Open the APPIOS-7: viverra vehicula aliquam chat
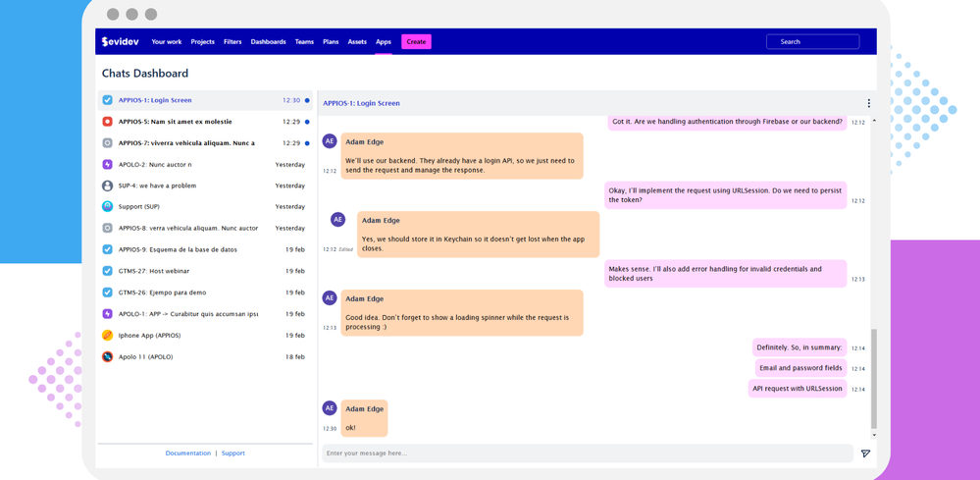This screenshot has width=980, height=480. pyautogui.click(x=205, y=143)
